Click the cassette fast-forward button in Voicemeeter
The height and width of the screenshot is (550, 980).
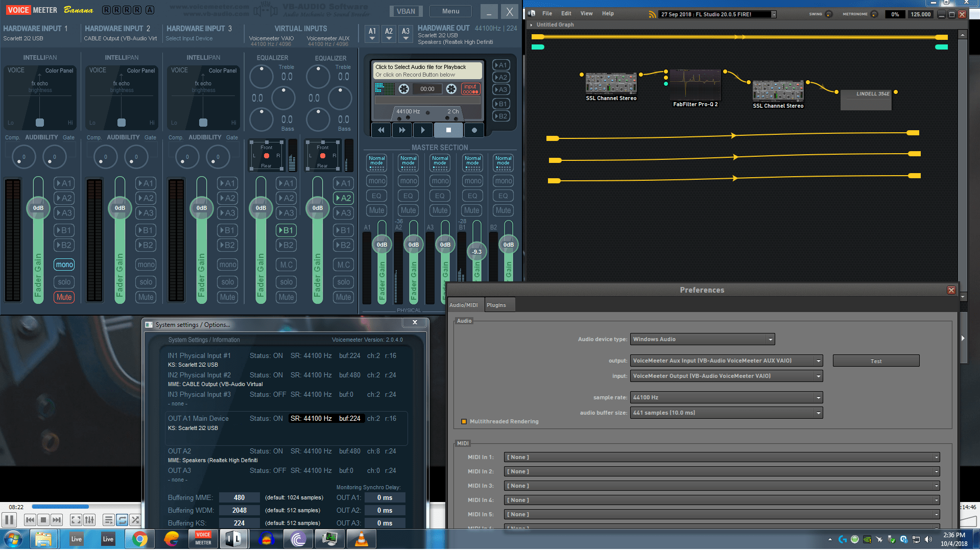402,130
